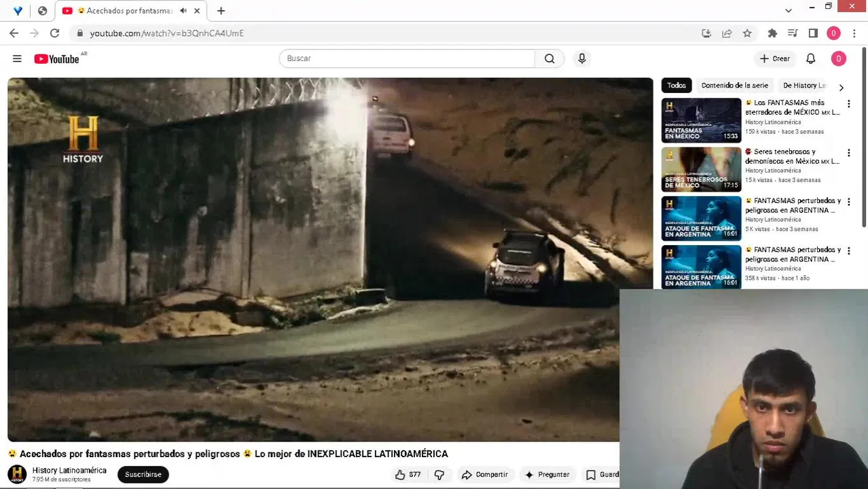
Task: Open the Chrome profile avatar
Action: 833,33
